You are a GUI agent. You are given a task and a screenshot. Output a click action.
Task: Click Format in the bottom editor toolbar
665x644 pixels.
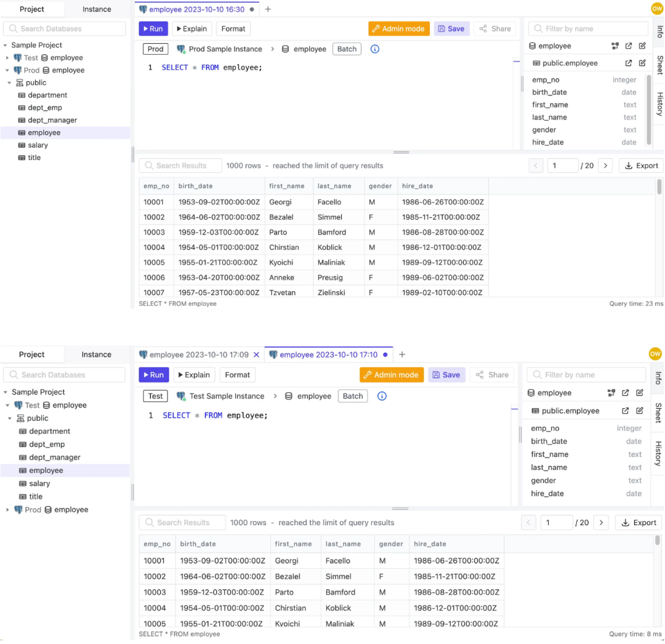[237, 375]
